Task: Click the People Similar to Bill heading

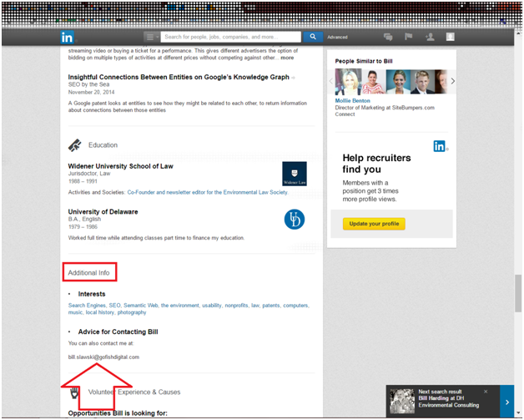Action: click(x=364, y=61)
